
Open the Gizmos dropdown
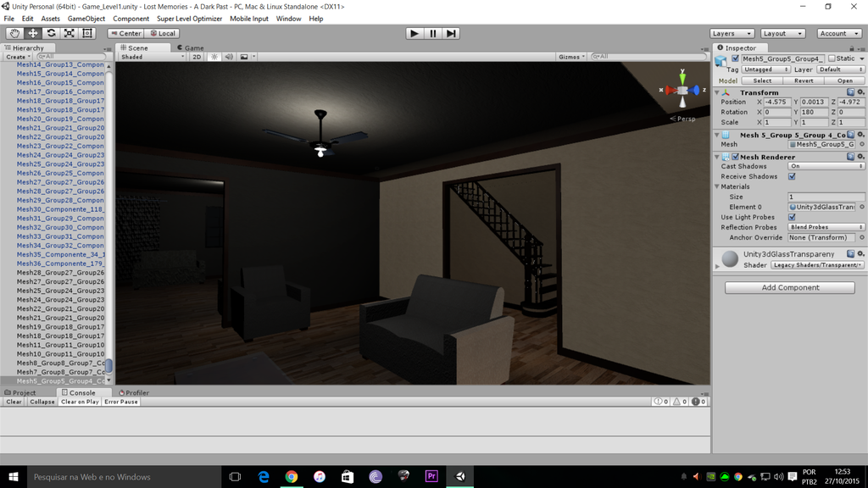click(x=571, y=57)
